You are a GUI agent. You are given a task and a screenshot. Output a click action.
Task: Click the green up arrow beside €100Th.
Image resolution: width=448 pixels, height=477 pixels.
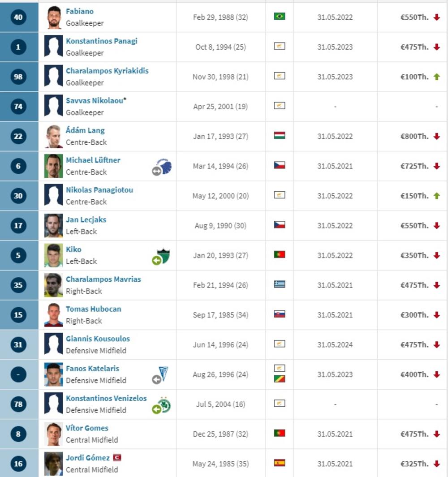point(437,77)
